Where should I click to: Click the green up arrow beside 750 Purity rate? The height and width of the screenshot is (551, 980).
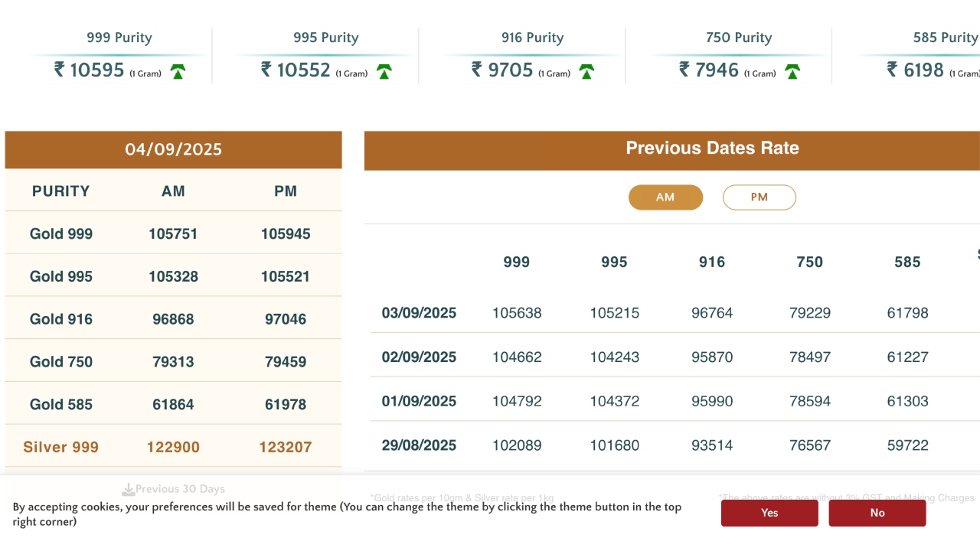click(792, 72)
